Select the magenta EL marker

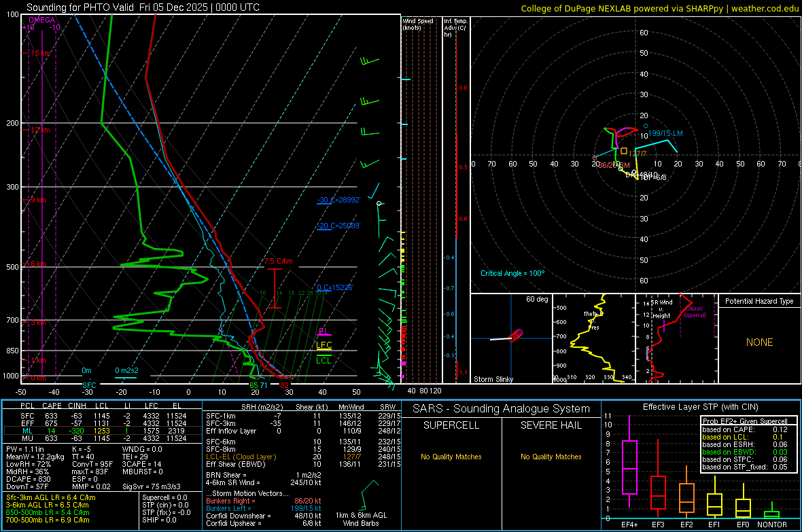pos(324,332)
